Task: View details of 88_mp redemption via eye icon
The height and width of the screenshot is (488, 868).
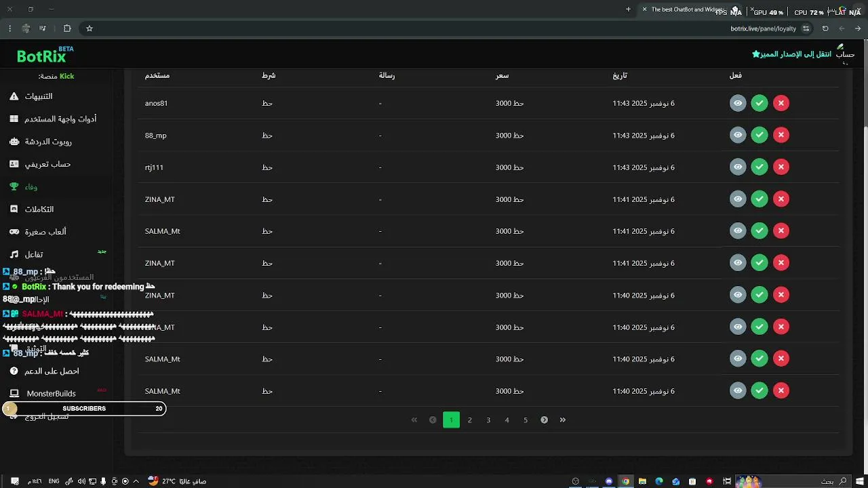Action: pos(738,135)
